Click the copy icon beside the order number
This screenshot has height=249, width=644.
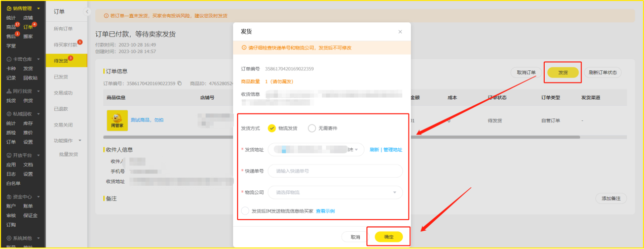click(180, 84)
